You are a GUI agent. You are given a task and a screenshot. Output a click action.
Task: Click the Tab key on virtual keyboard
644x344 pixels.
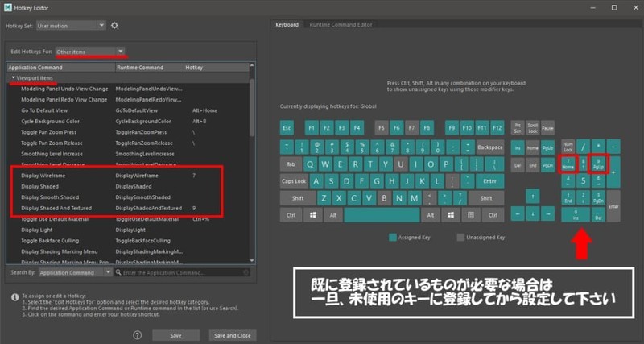[x=291, y=164]
